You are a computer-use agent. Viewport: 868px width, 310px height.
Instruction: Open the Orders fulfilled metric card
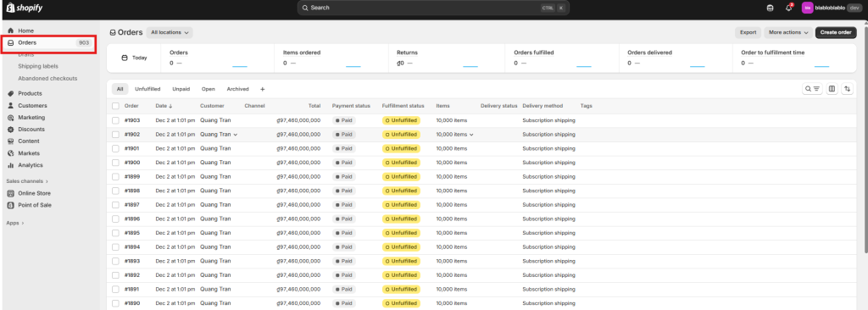tap(561, 58)
